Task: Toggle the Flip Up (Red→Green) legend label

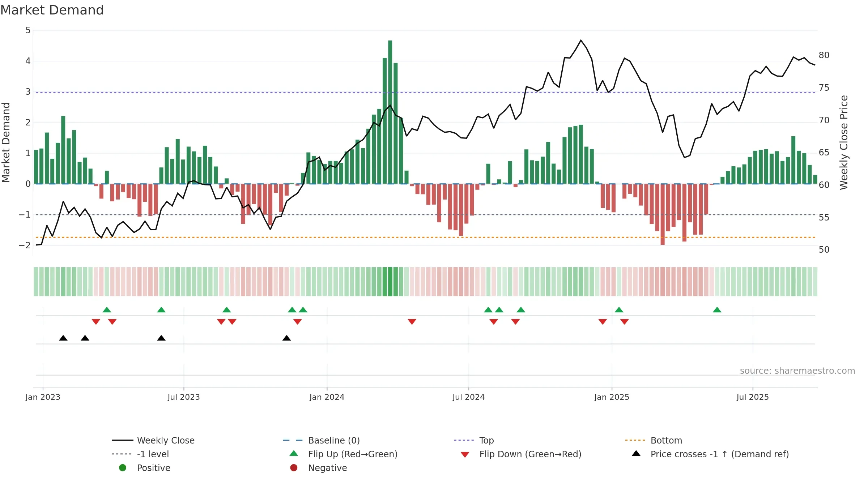Action: [x=353, y=454]
